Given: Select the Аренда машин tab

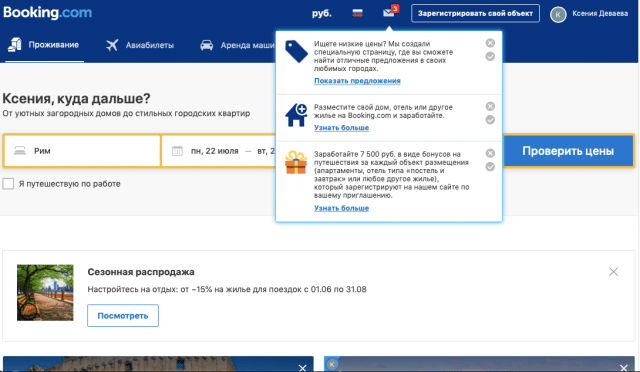Looking at the screenshot, I should click(x=237, y=45).
